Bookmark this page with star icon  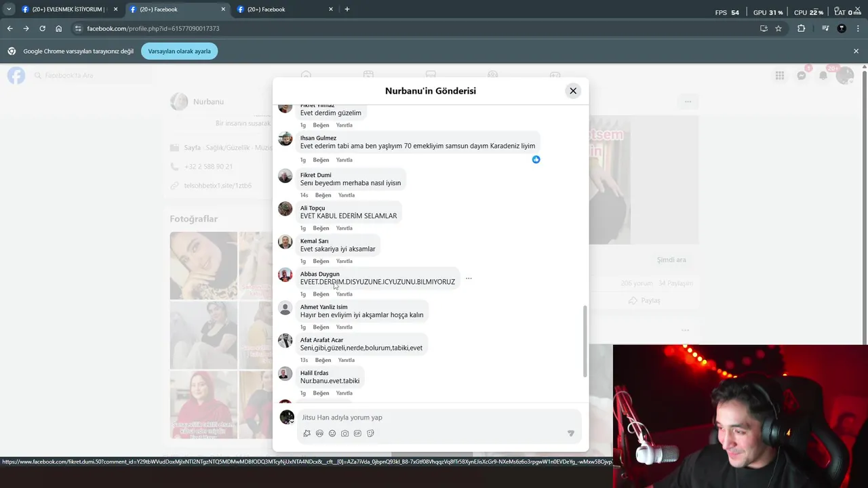(778, 28)
